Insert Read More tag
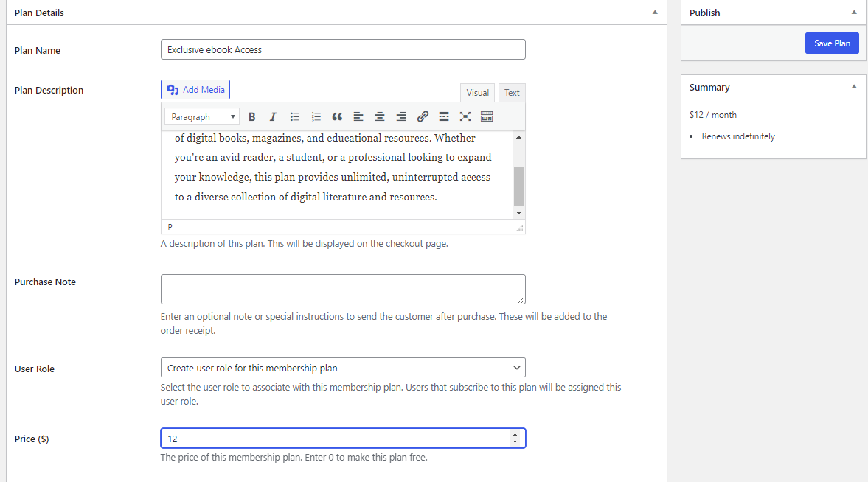This screenshot has width=868, height=482. click(x=444, y=116)
